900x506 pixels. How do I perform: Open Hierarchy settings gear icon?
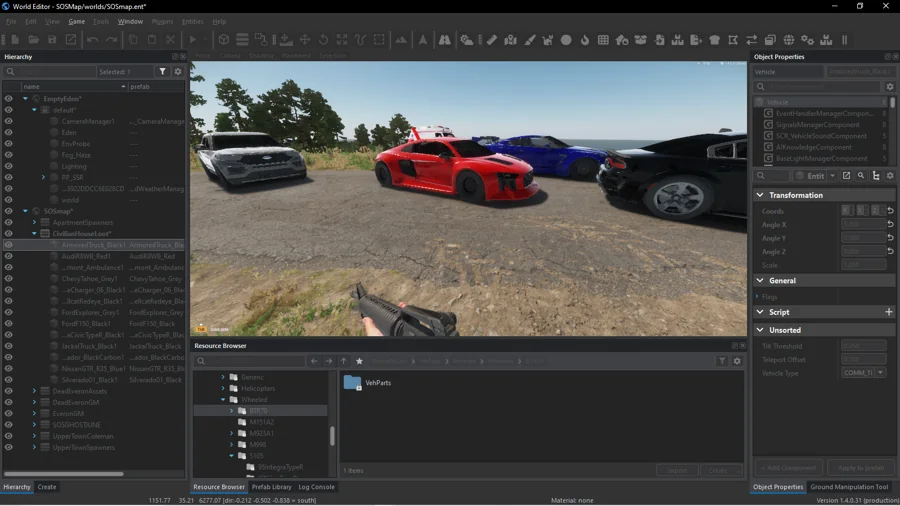[x=178, y=72]
